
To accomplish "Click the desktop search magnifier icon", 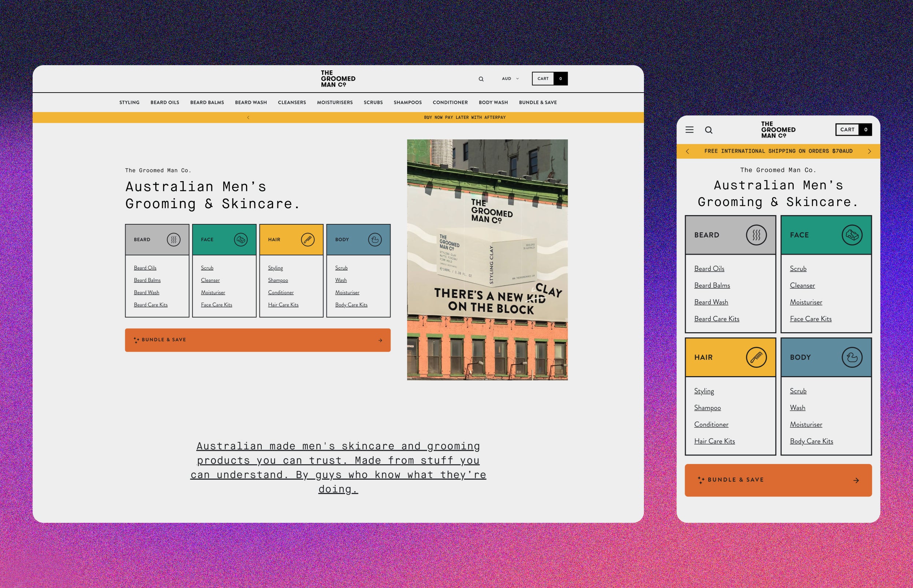I will click(x=481, y=79).
